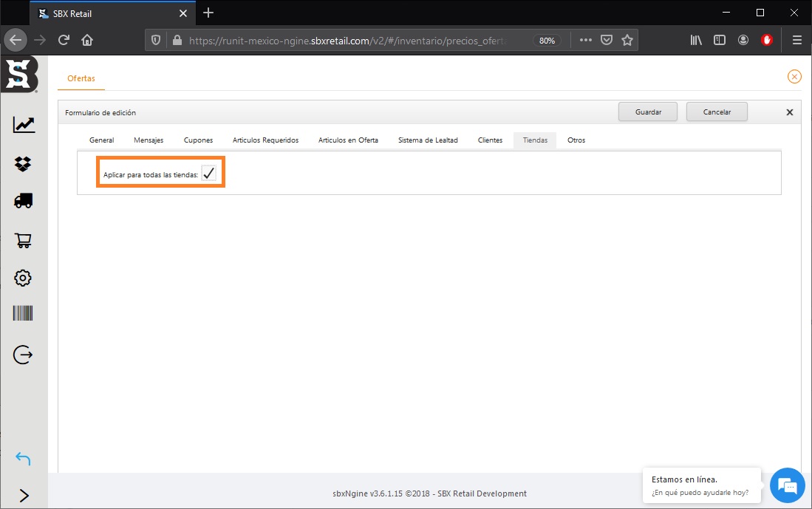Click the red stop-hand extension icon

767,40
